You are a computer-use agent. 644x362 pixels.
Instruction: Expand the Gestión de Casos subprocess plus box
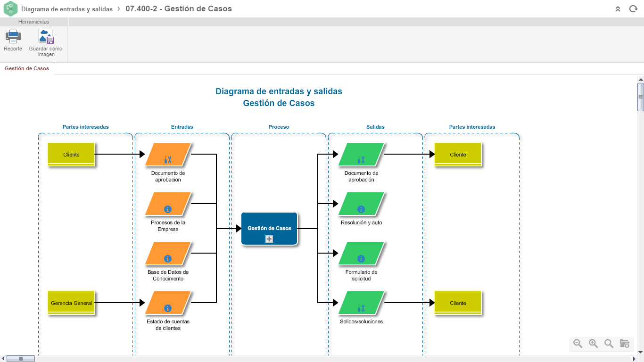269,239
